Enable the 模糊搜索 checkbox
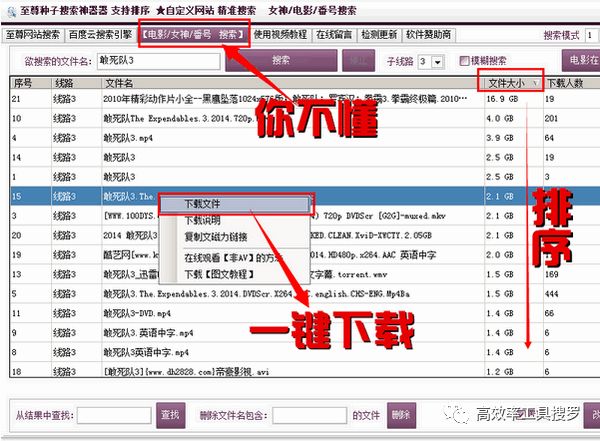 [x=464, y=60]
